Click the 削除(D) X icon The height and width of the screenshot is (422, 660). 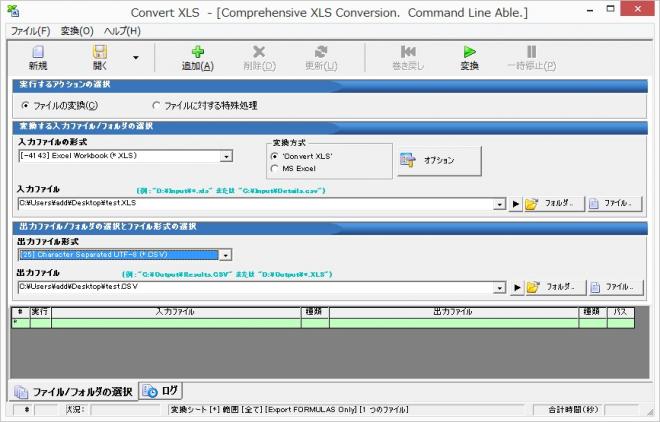click(259, 52)
